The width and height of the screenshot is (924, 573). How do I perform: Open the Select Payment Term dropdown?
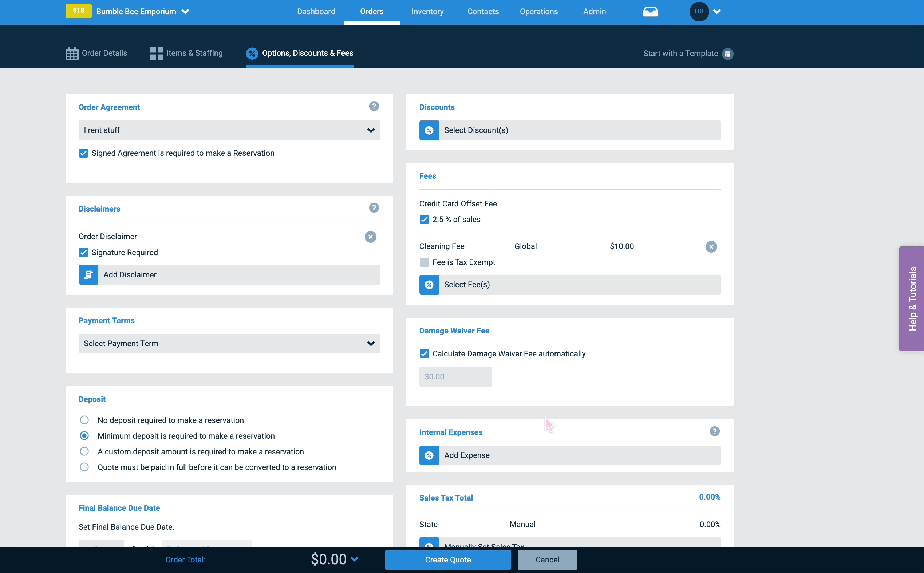coord(229,344)
